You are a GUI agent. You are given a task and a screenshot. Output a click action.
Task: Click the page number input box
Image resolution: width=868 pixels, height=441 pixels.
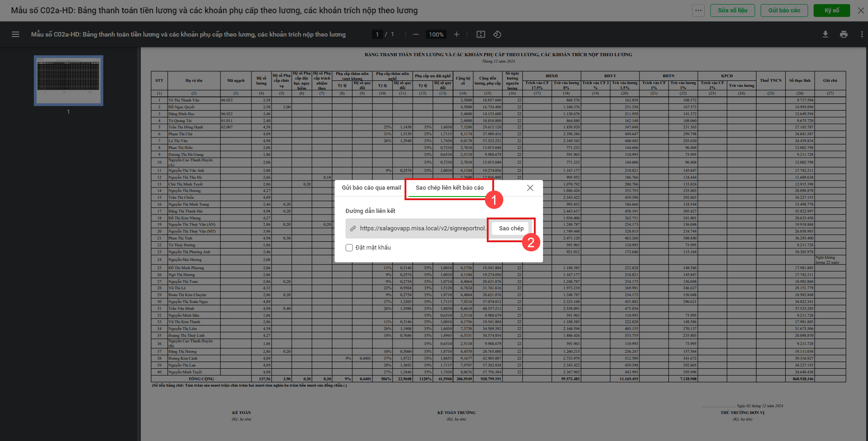[x=377, y=34]
